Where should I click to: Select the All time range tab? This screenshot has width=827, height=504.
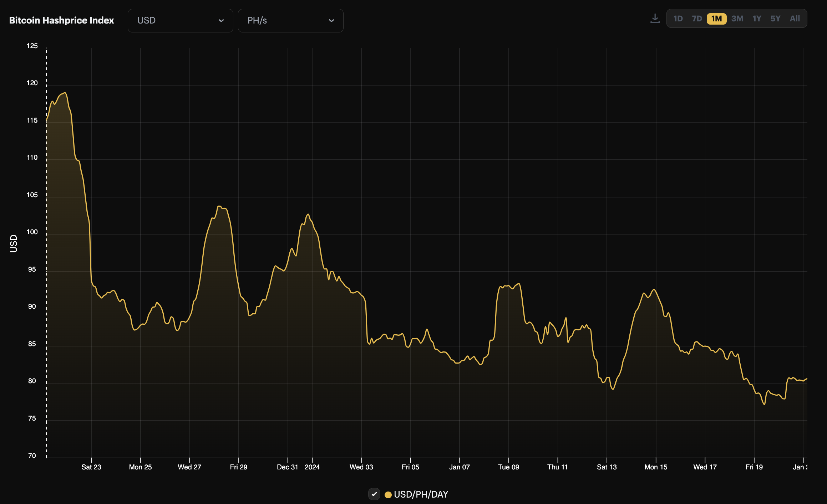[x=795, y=19]
